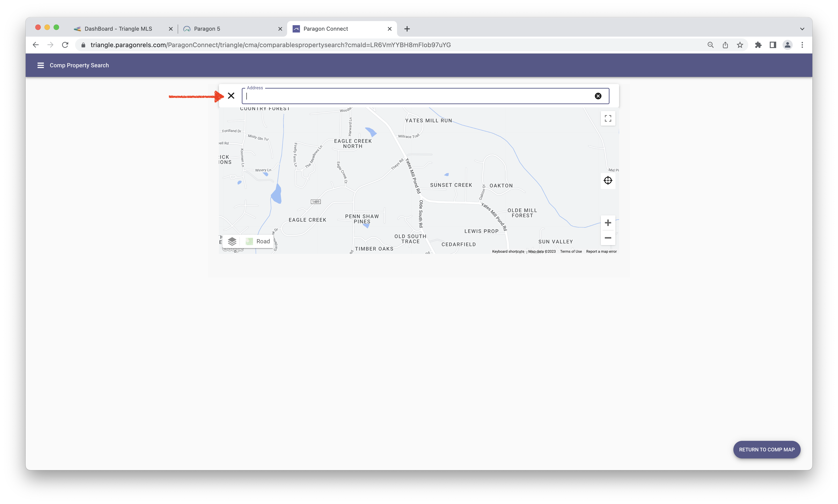This screenshot has width=838, height=504.
Task: Click OLDE MILL FOREST map label
Action: [522, 213]
